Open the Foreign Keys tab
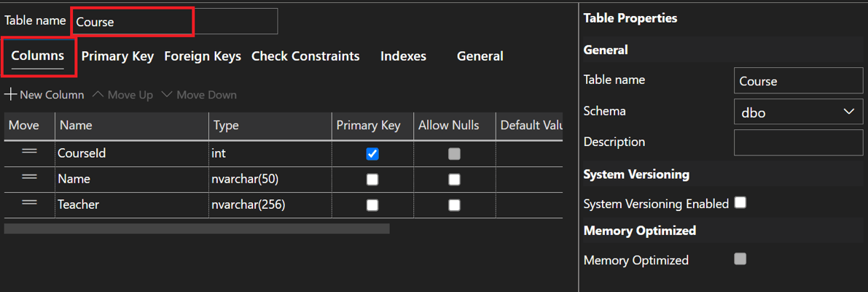Viewport: 868px width, 292px height. point(203,56)
